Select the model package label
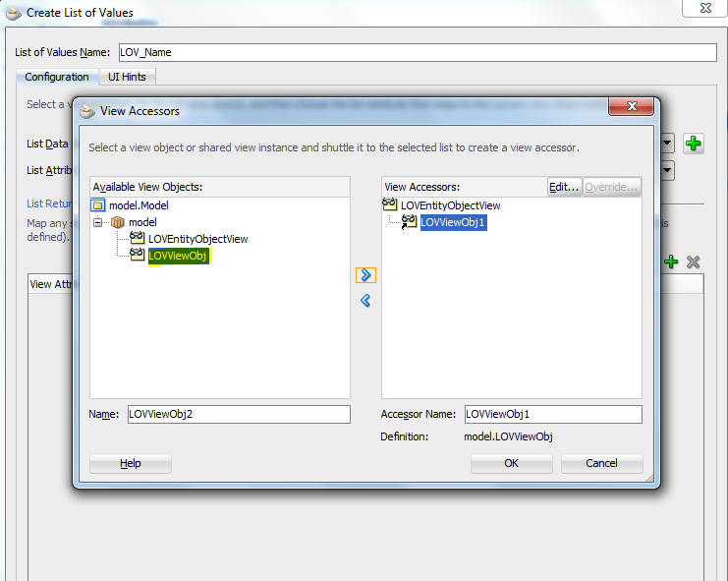This screenshot has height=581, width=728. [x=142, y=222]
